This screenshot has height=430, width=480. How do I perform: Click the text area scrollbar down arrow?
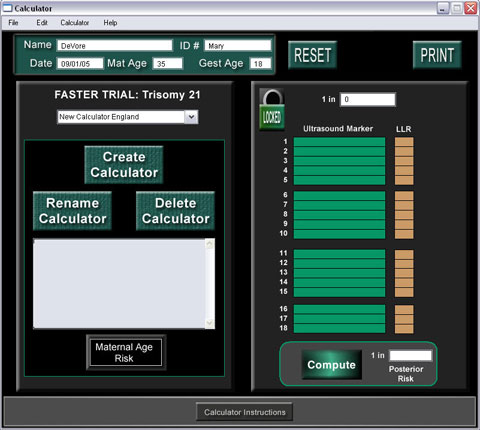[x=210, y=323]
